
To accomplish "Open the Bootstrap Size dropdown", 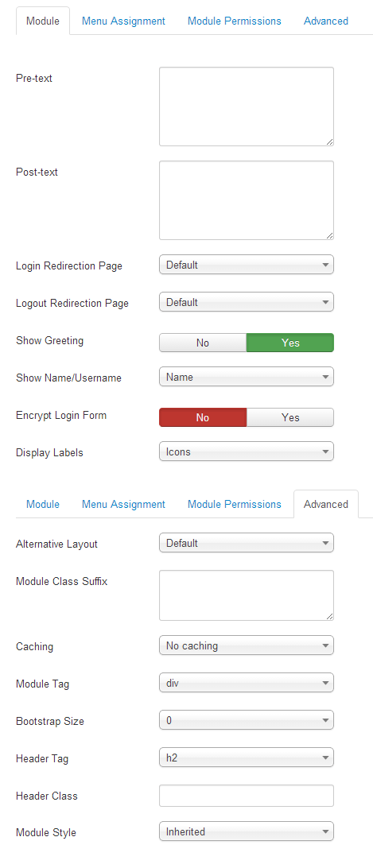I will [247, 719].
